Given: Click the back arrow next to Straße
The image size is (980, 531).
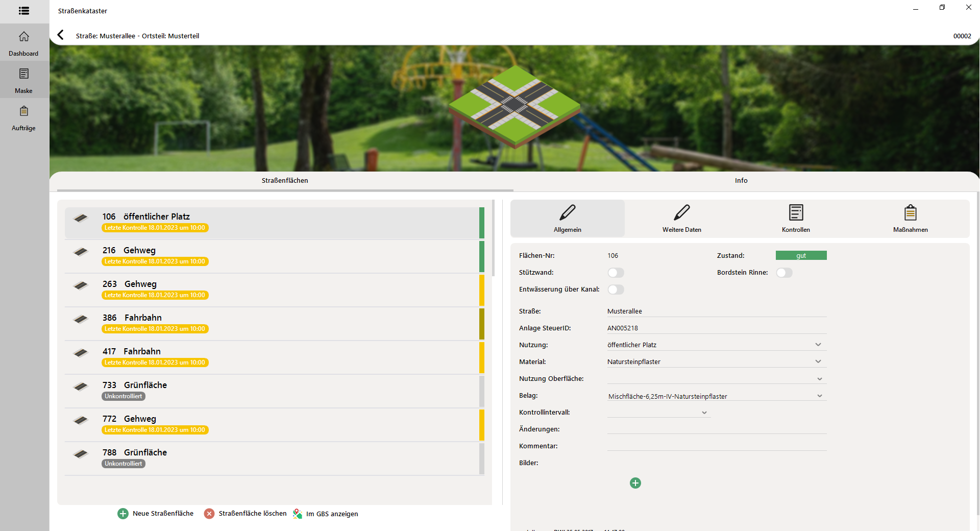Looking at the screenshot, I should 61,35.
